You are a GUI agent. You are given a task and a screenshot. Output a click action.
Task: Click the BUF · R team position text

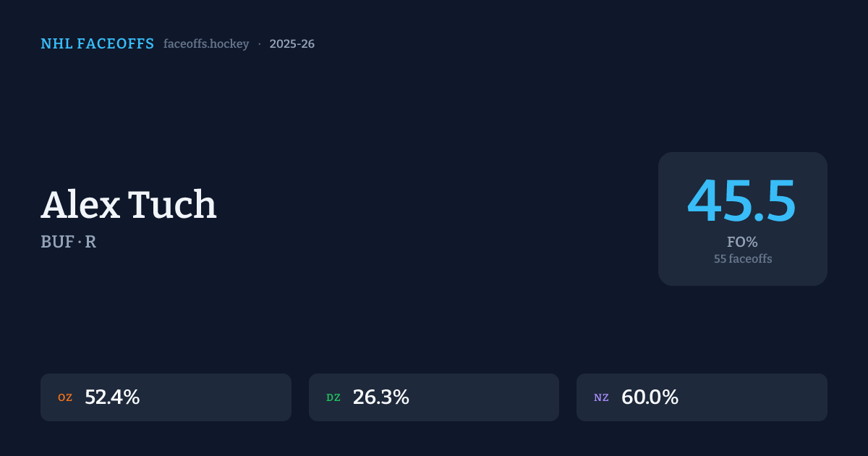pyautogui.click(x=69, y=242)
